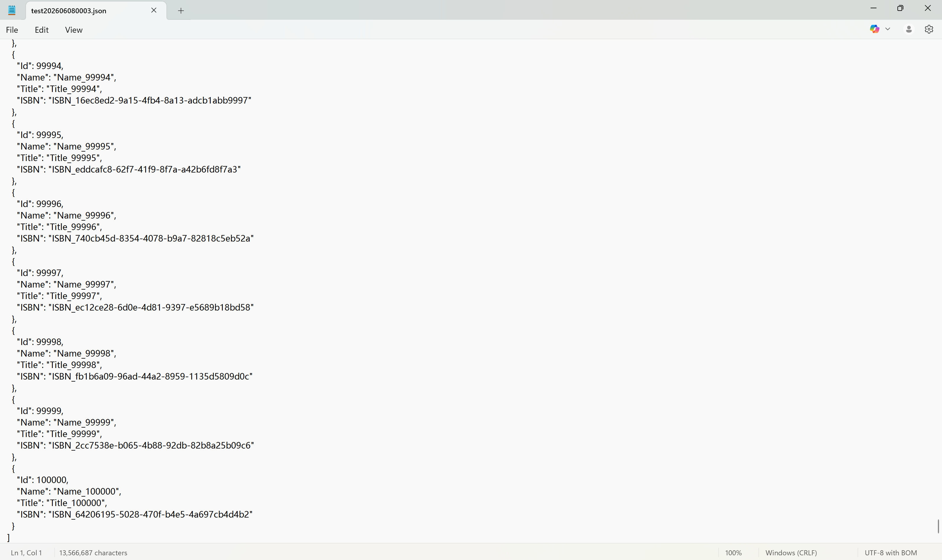Click the 13,566,687 characters count
The image size is (942, 560).
[93, 552]
